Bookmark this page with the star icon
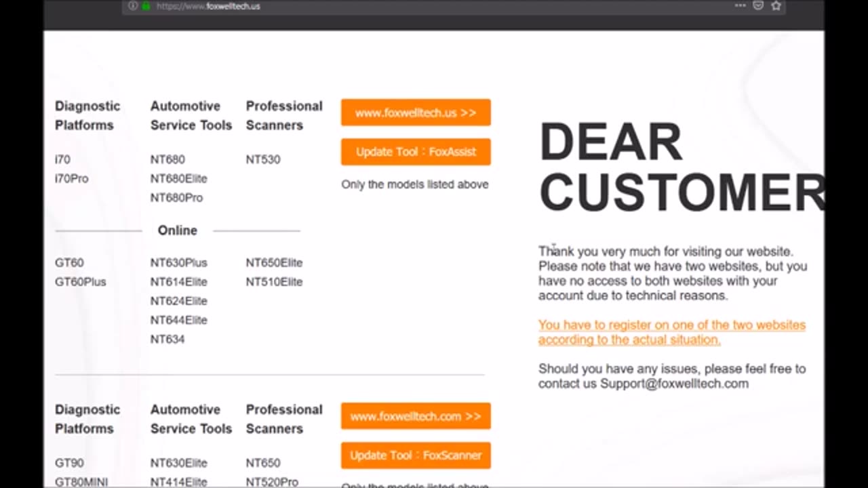 (x=776, y=5)
